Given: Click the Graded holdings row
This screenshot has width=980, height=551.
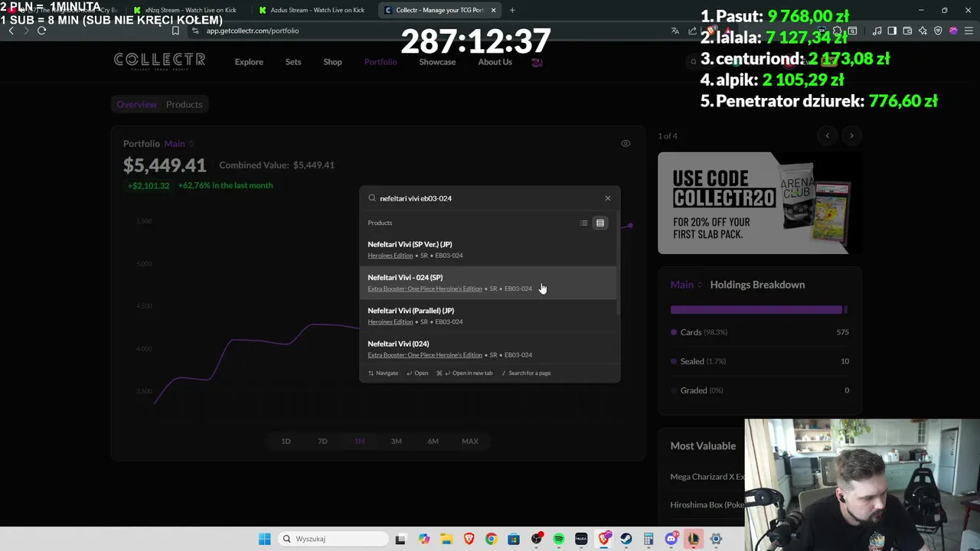Looking at the screenshot, I should pyautogui.click(x=759, y=390).
